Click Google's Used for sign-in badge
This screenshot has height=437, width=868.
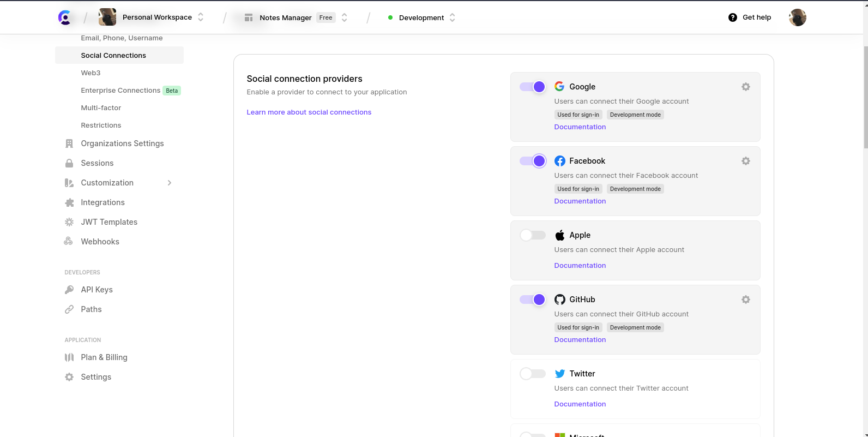pyautogui.click(x=578, y=115)
